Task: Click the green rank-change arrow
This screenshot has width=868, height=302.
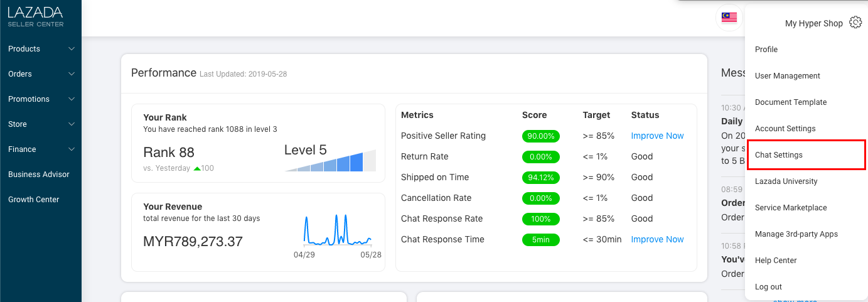Action: click(197, 168)
